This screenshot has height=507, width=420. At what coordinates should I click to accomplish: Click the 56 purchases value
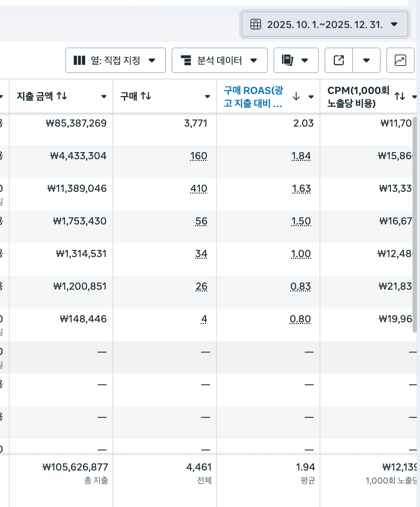tap(201, 221)
